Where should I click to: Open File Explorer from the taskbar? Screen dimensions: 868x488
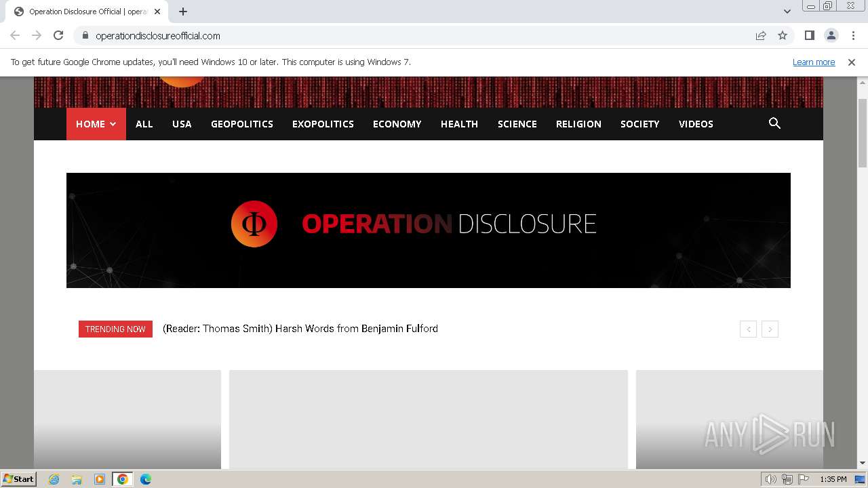(x=77, y=479)
